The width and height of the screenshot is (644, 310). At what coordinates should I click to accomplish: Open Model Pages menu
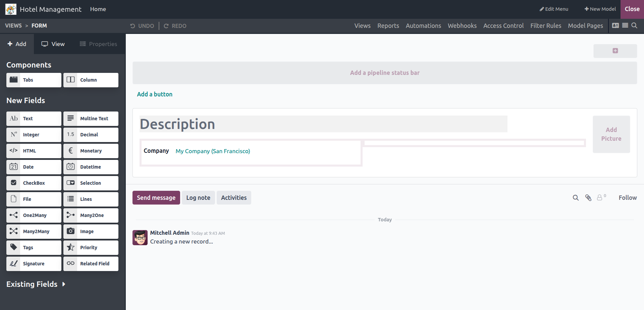click(x=585, y=26)
